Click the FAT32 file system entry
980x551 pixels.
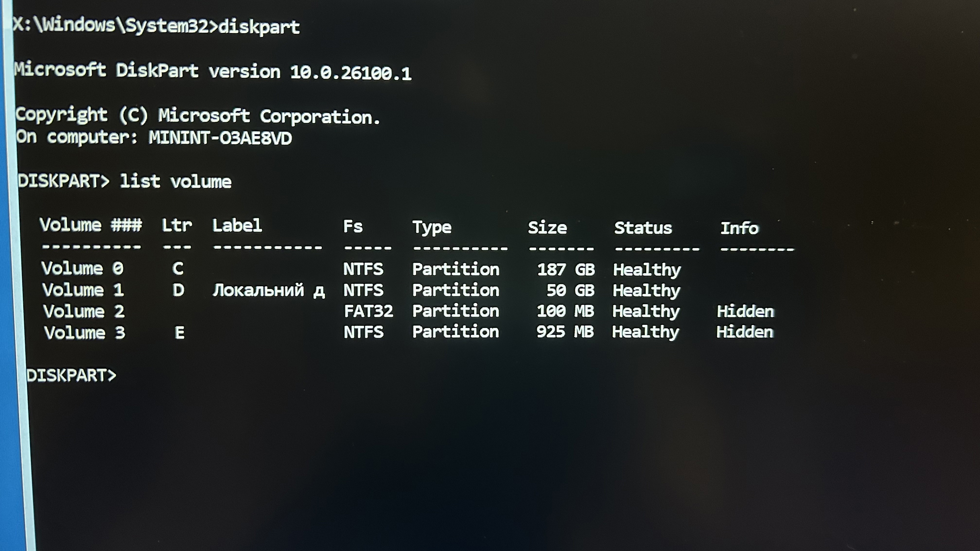pyautogui.click(x=368, y=311)
